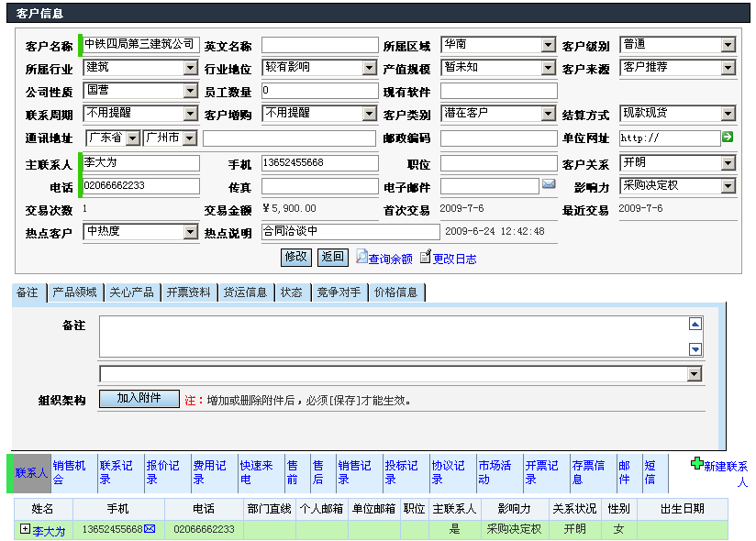Switch to the 开票资料 tab
The height and width of the screenshot is (541, 756).
point(188,293)
